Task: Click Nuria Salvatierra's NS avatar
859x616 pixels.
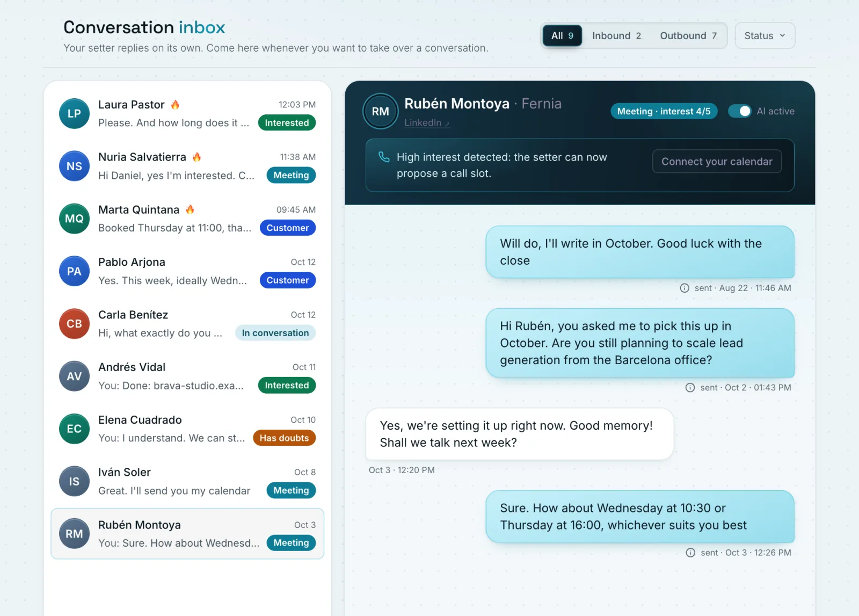Action: 74,166
